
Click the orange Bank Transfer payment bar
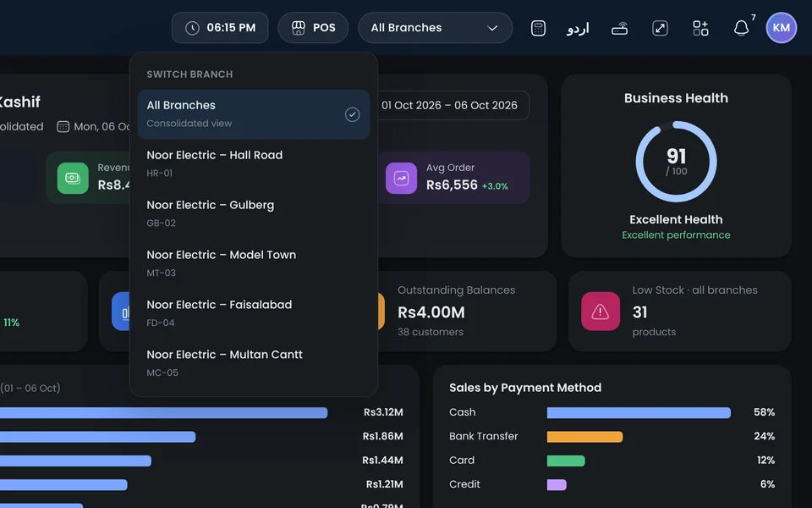(584, 437)
